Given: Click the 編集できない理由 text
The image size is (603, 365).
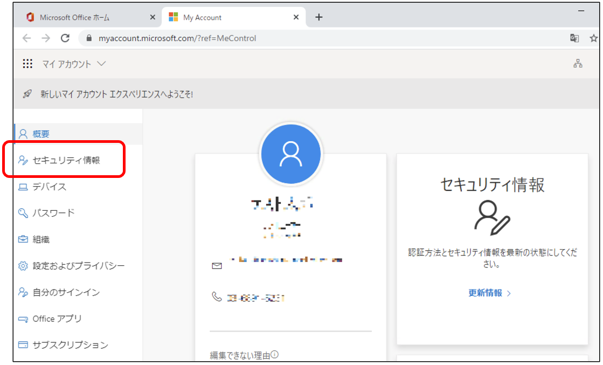Looking at the screenshot, I should point(240,355).
